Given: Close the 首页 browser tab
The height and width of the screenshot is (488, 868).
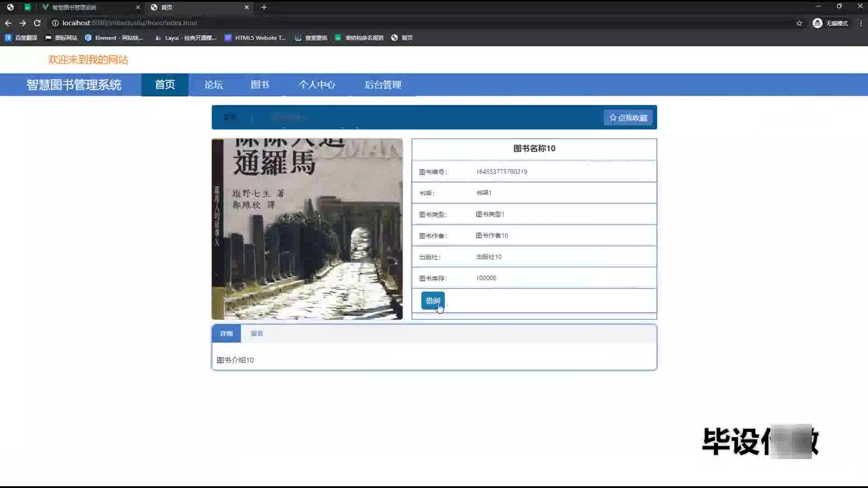Looking at the screenshot, I should [246, 7].
